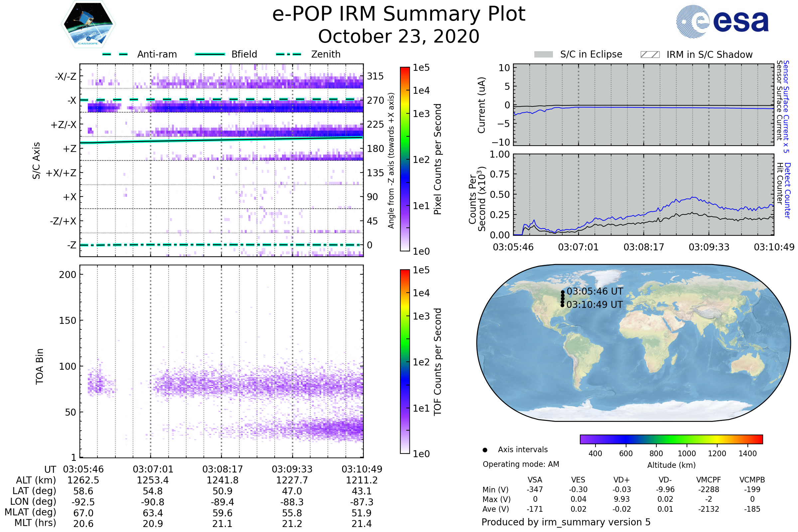Screen dimensions: 798x532
Task: Click the Pixel Counts per Second colorbar
Action: [x=405, y=159]
